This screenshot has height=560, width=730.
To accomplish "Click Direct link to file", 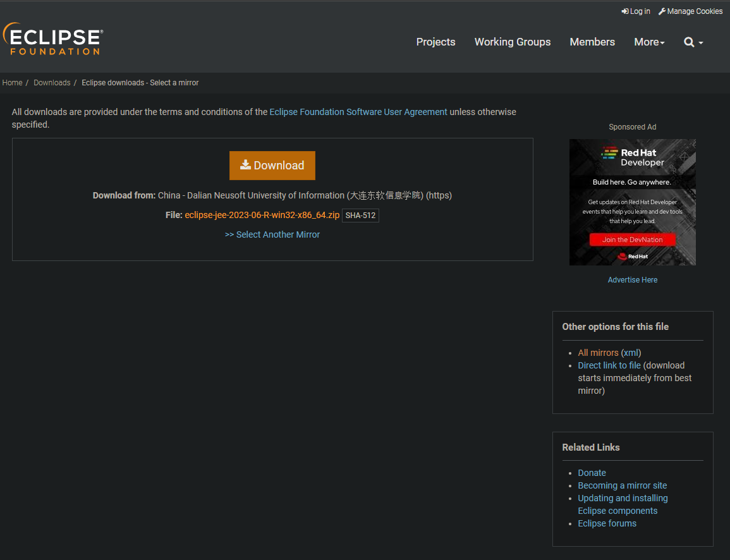I will [609, 365].
